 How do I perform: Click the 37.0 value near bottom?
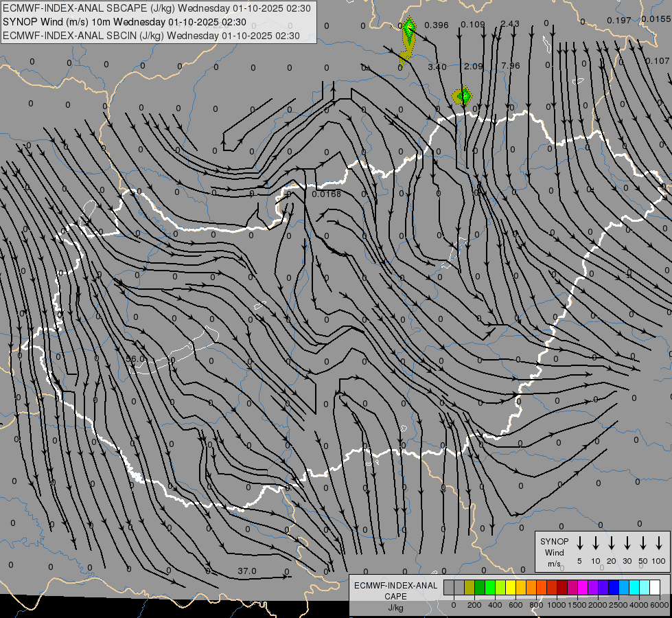(x=246, y=571)
